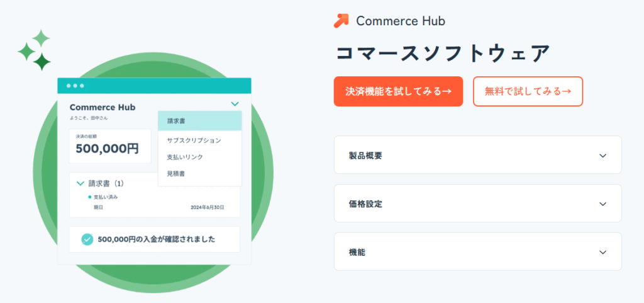Expand the 価格設定 accordion chevron

602,204
